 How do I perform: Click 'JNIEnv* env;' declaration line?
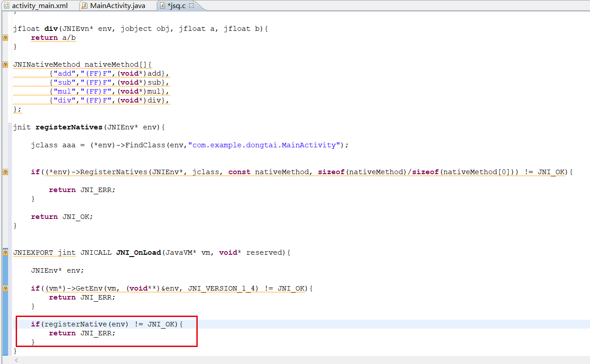pyautogui.click(x=57, y=270)
